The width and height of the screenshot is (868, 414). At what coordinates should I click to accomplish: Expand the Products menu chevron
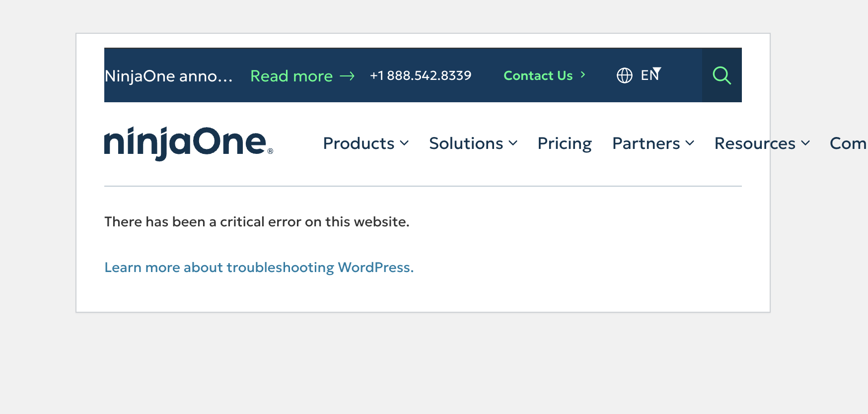[404, 143]
